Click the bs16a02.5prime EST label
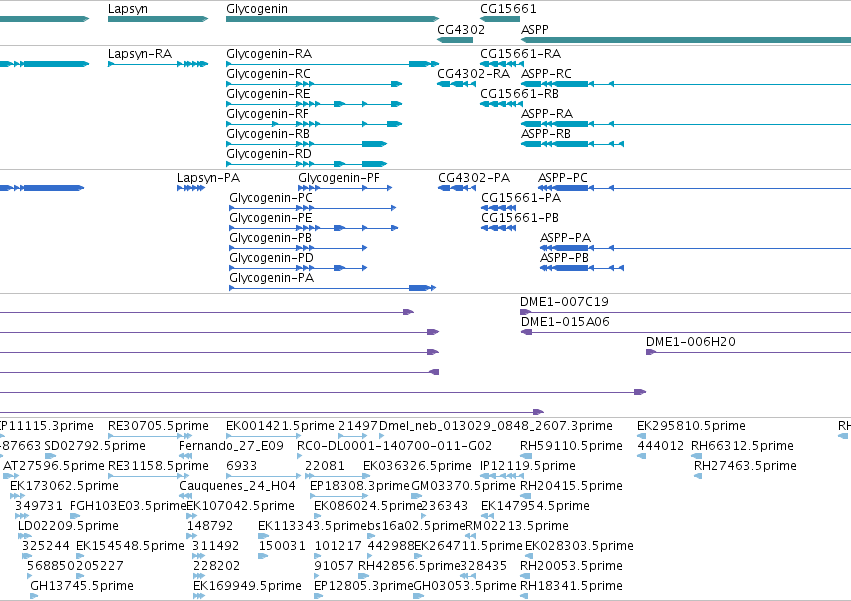Screen dimensions: 851x601 point(416,527)
